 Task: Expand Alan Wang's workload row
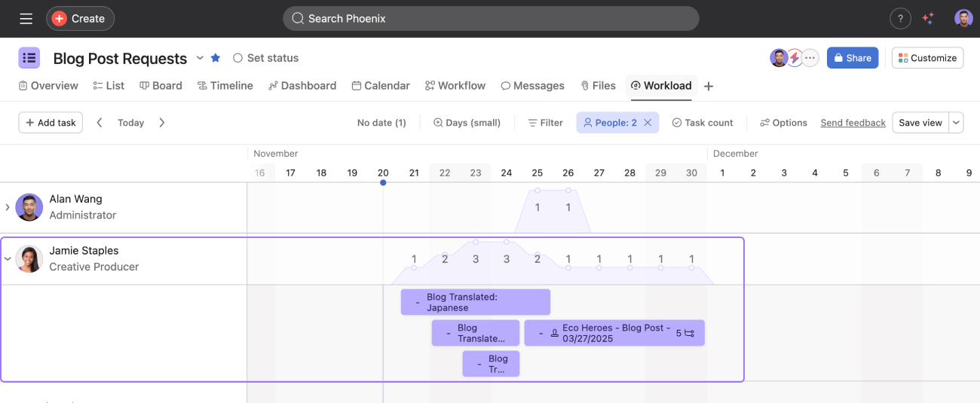8,207
